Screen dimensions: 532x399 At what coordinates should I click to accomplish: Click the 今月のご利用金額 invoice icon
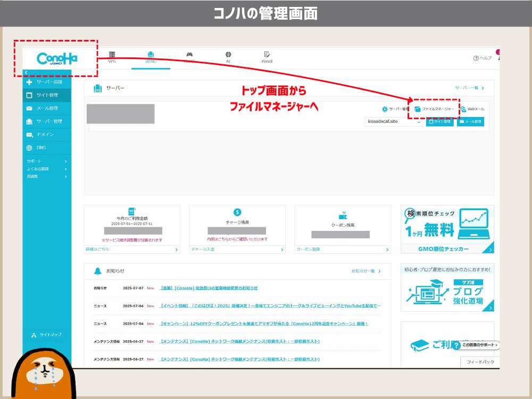[x=132, y=211]
